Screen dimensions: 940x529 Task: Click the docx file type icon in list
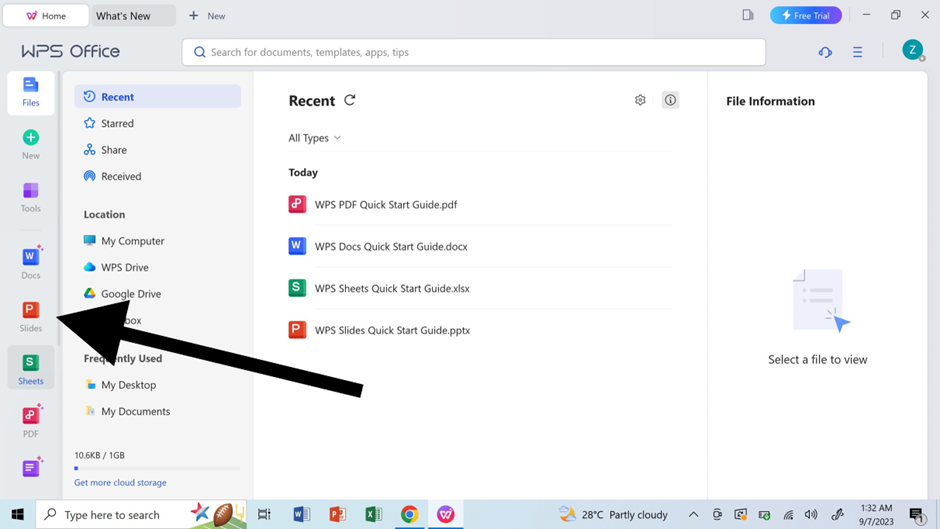click(x=297, y=246)
